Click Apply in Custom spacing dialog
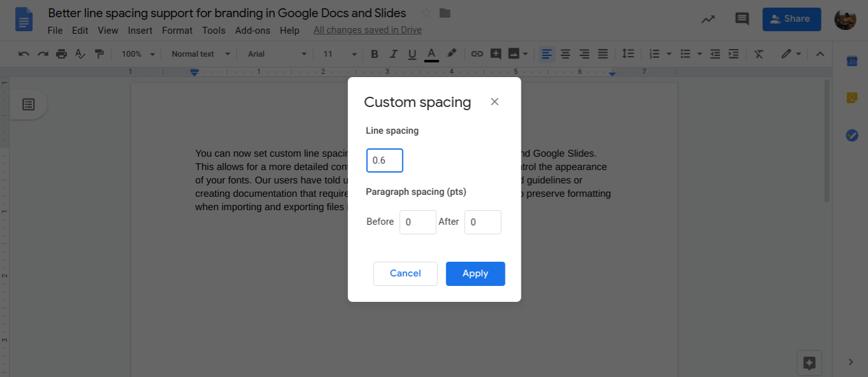Image resolution: width=868 pixels, height=377 pixels. (475, 274)
